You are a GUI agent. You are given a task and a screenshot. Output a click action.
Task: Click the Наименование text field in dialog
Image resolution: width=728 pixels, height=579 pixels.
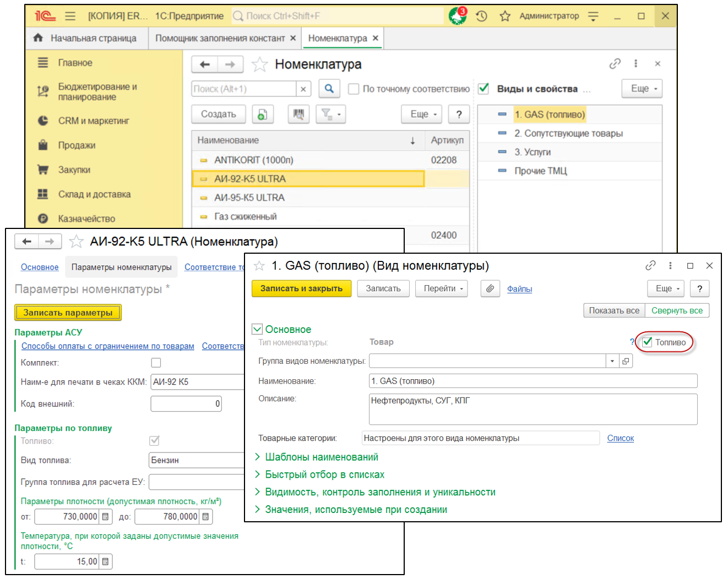[x=533, y=381]
